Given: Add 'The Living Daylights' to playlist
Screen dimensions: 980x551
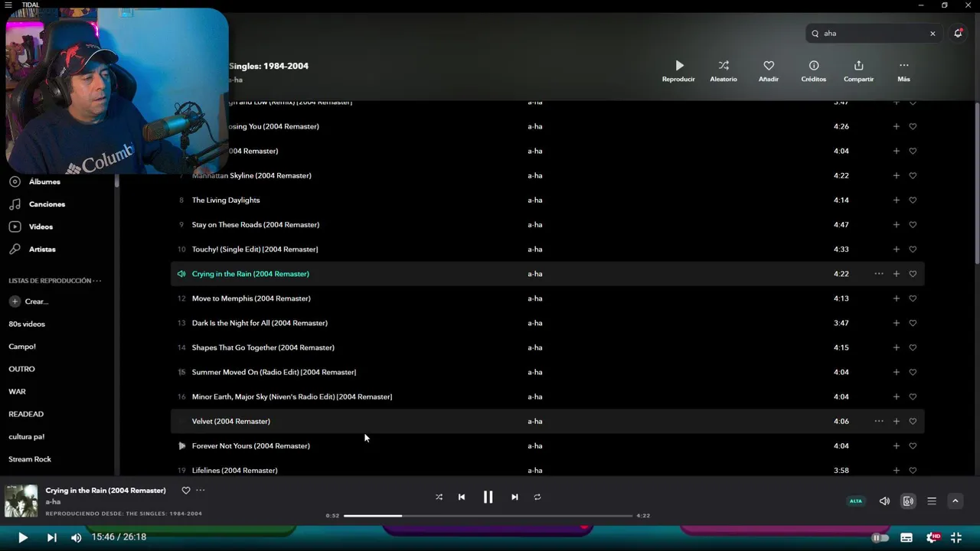Looking at the screenshot, I should 897,201.
